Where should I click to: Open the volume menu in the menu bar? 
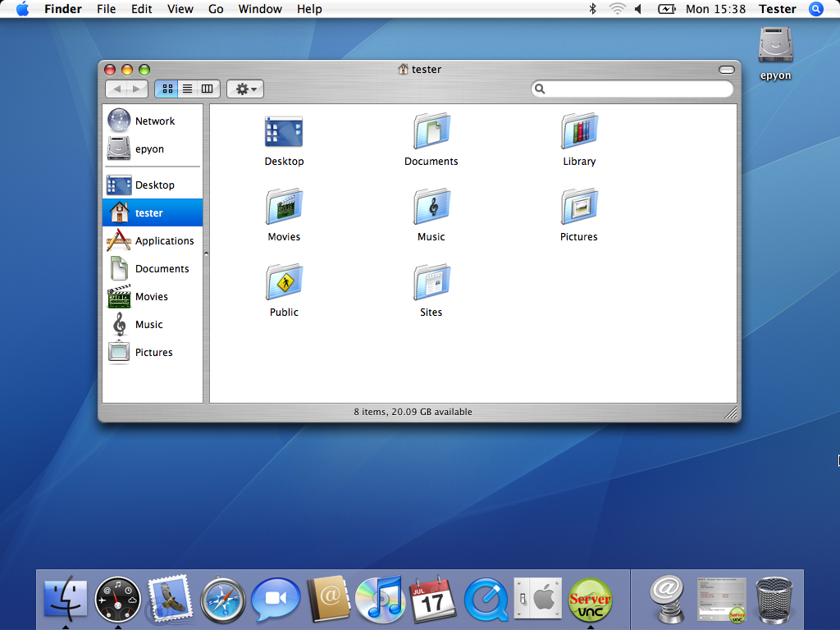tap(637, 9)
